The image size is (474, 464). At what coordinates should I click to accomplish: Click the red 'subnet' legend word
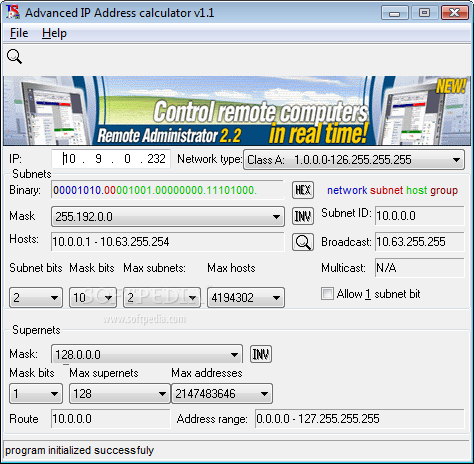click(387, 190)
